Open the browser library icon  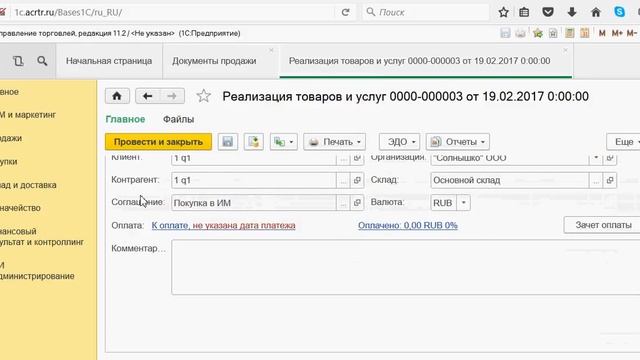[524, 12]
